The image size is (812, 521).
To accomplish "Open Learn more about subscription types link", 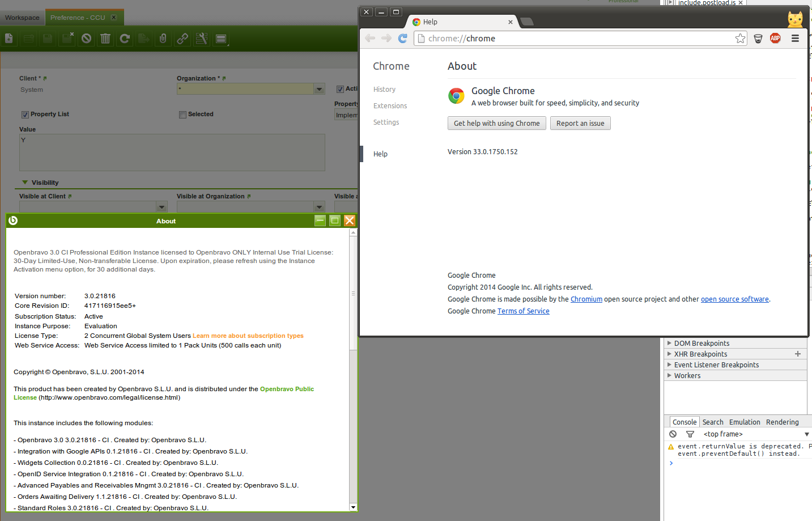I will point(248,336).
